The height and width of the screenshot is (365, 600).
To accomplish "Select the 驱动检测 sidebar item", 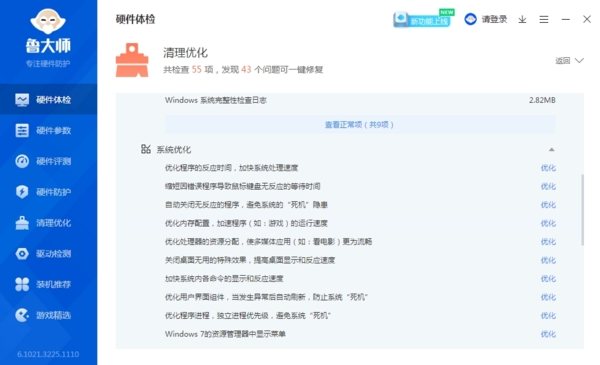I will [x=49, y=253].
